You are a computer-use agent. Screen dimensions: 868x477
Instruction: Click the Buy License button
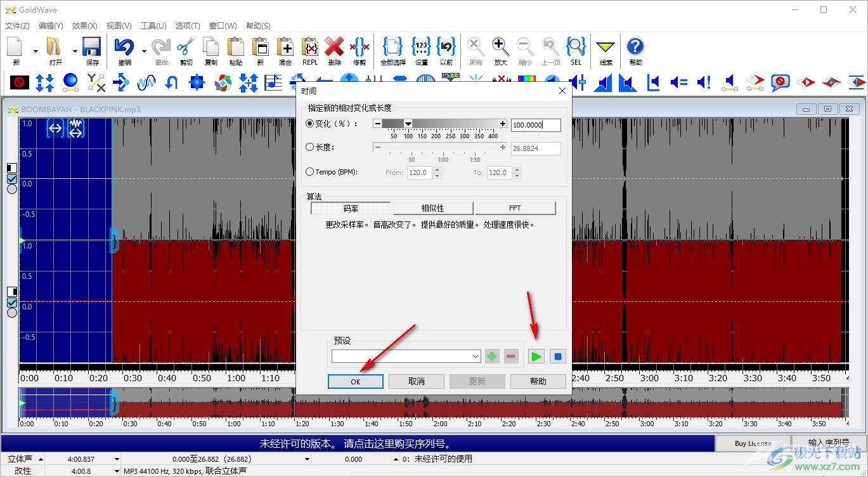pos(753,443)
